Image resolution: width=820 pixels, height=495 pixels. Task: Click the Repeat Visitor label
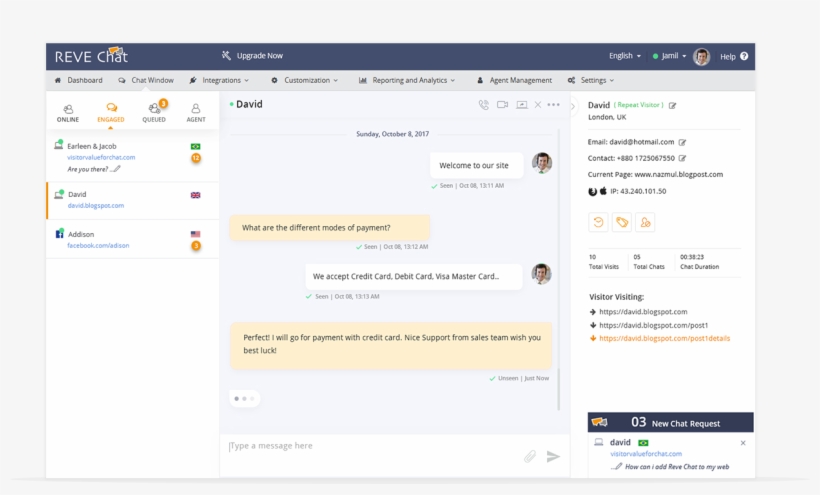(639, 105)
